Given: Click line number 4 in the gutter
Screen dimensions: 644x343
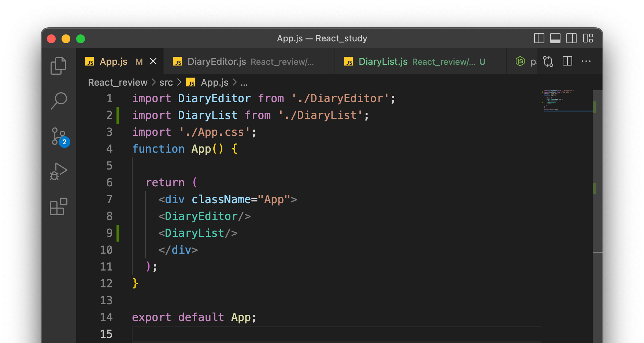Looking at the screenshot, I should 109,149.
